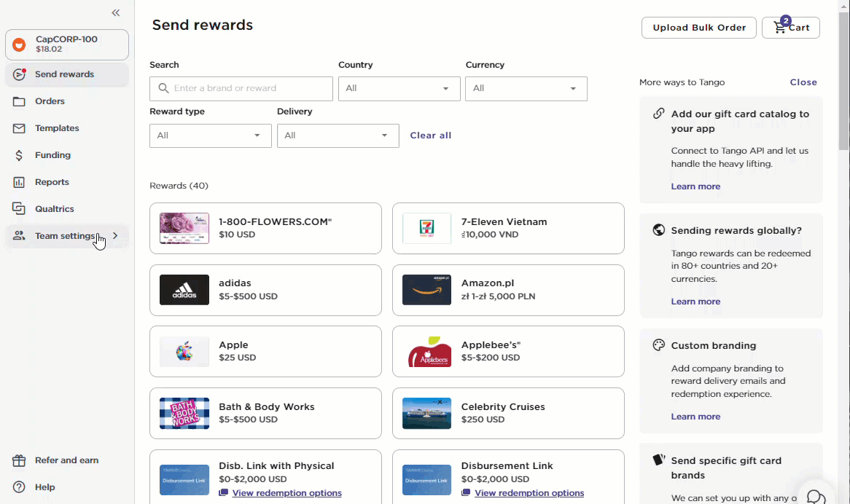Click the Funding dollar sign icon
The image size is (850, 504).
tap(20, 155)
